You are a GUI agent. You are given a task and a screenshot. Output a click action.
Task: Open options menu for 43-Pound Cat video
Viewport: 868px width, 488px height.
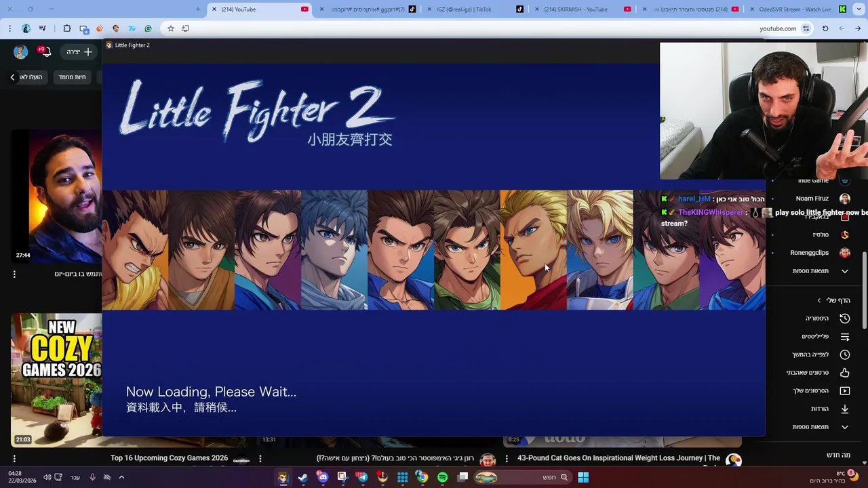(x=507, y=459)
